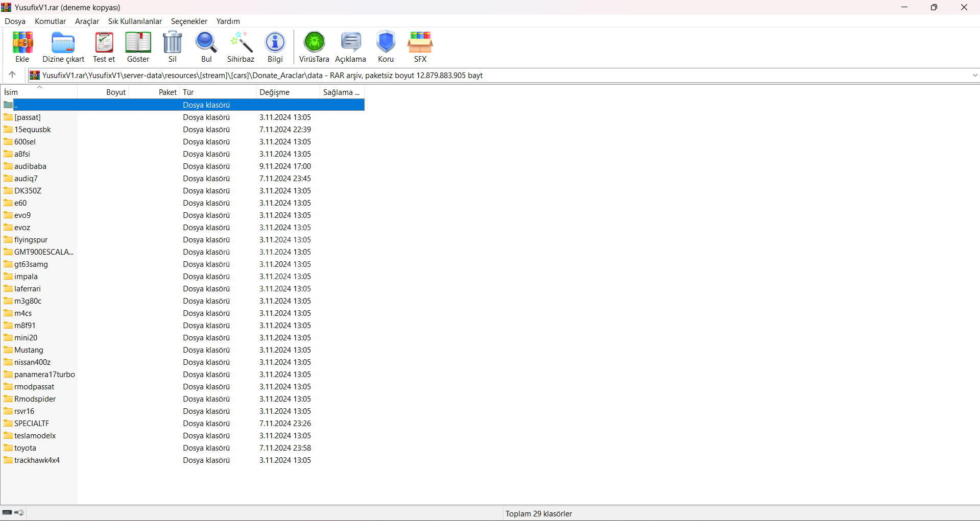Open the Göster view icon

click(138, 47)
